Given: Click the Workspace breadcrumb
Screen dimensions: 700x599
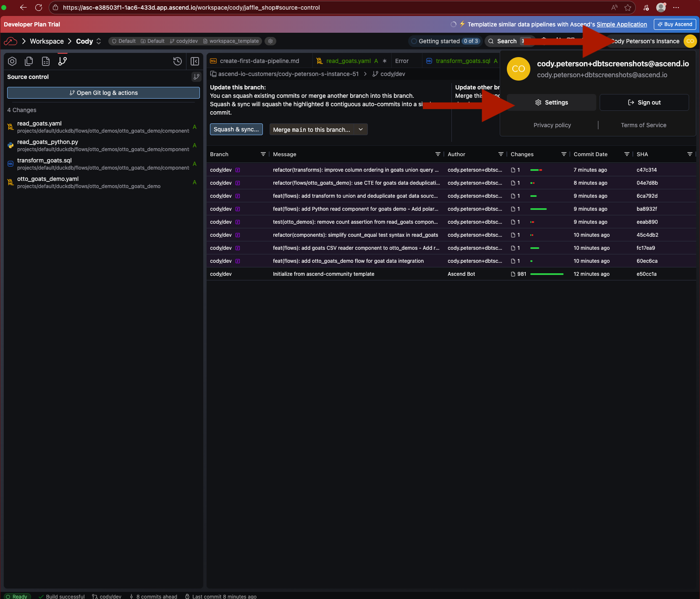Looking at the screenshot, I should (x=47, y=41).
